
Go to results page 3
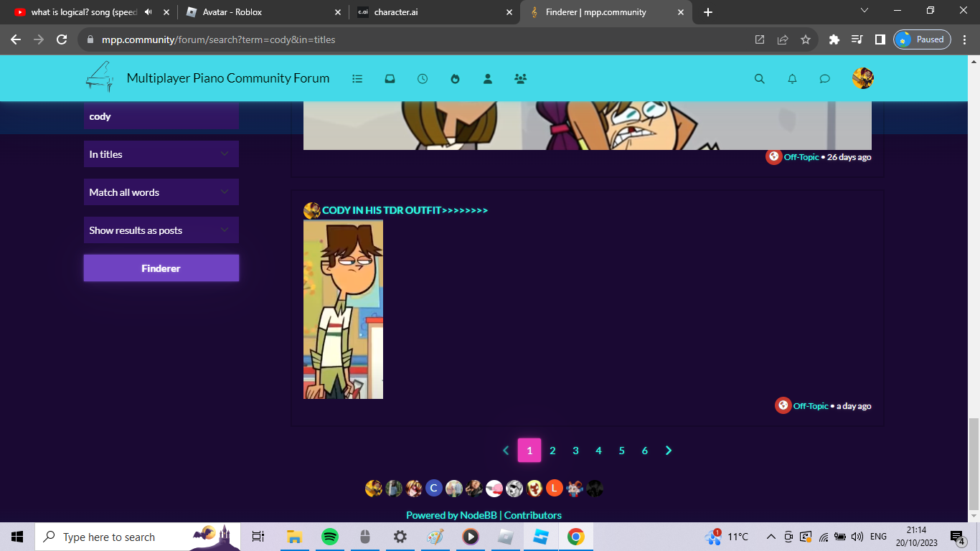pos(575,451)
